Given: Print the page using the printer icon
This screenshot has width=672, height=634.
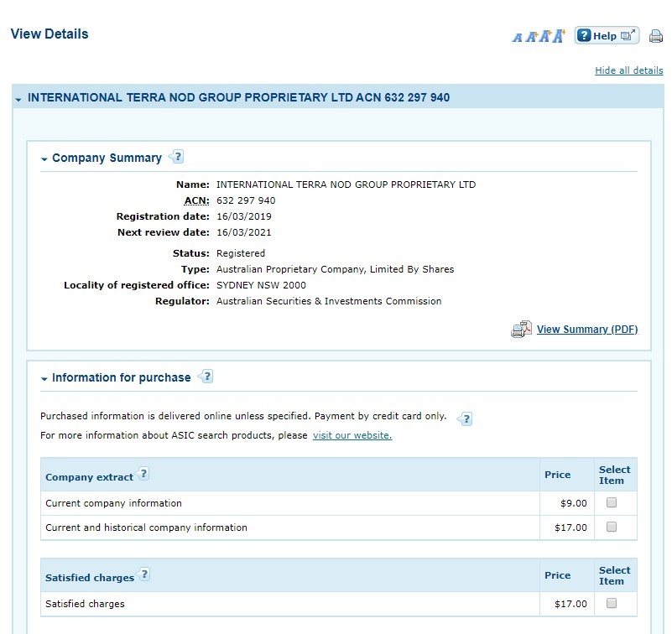Looking at the screenshot, I should (656, 36).
